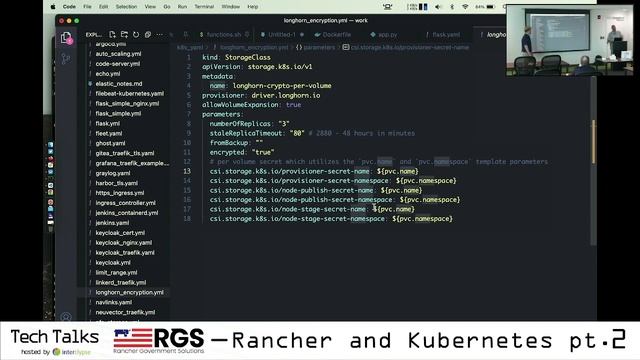Click the meeting room video thumbnail

(570, 40)
